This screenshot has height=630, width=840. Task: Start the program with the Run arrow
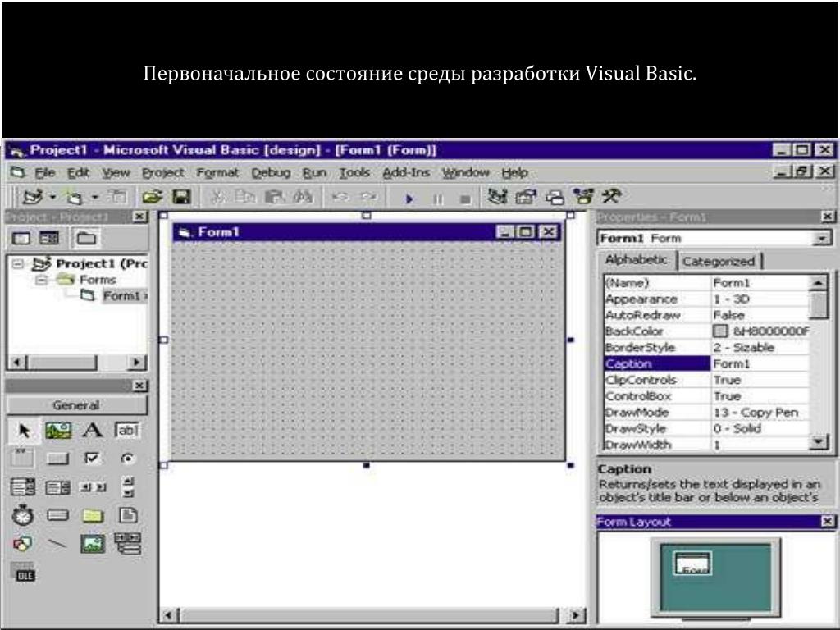[409, 199]
